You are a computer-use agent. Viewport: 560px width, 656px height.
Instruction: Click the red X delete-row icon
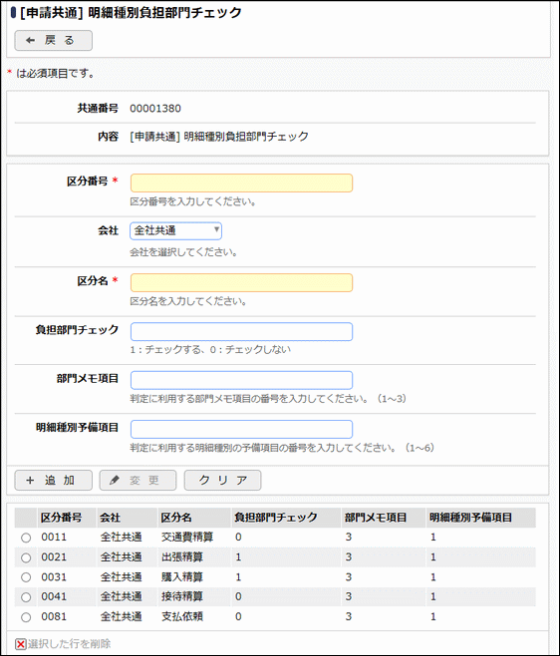point(20,644)
